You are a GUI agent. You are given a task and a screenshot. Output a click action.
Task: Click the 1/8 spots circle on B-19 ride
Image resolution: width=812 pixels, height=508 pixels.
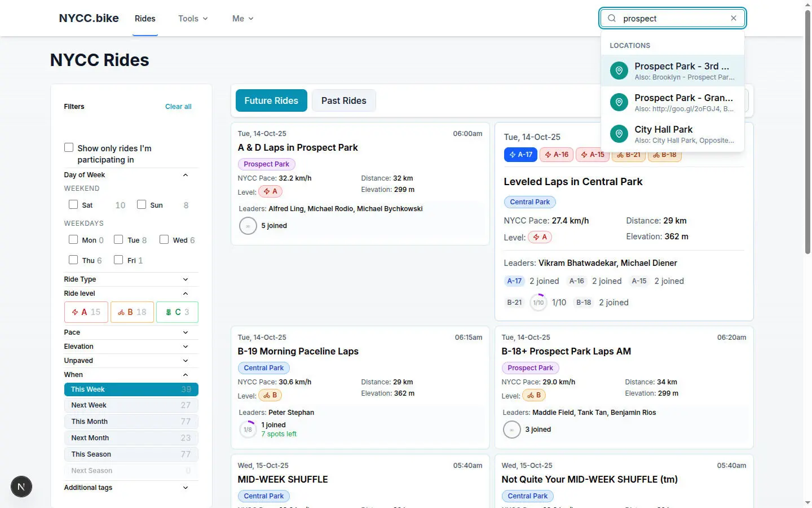(x=248, y=429)
